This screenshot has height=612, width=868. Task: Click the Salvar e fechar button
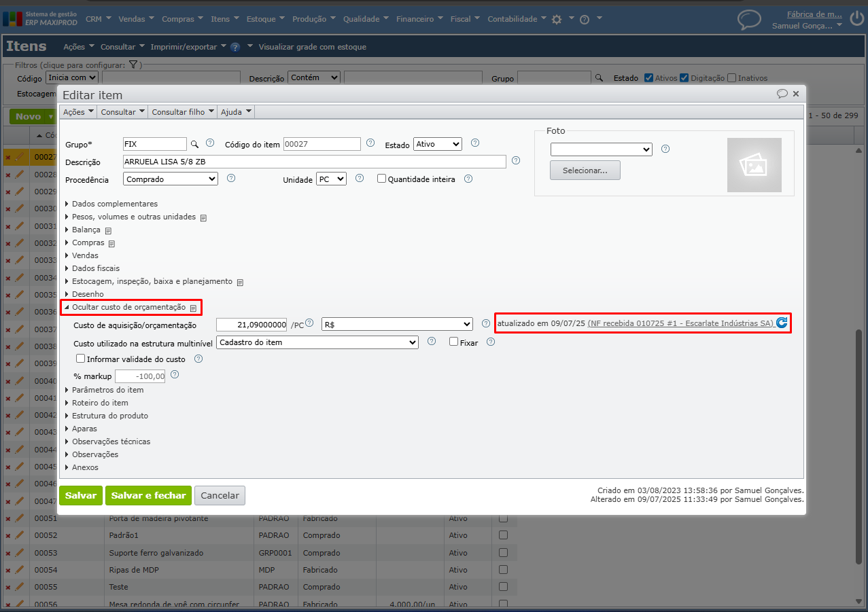[x=148, y=495]
